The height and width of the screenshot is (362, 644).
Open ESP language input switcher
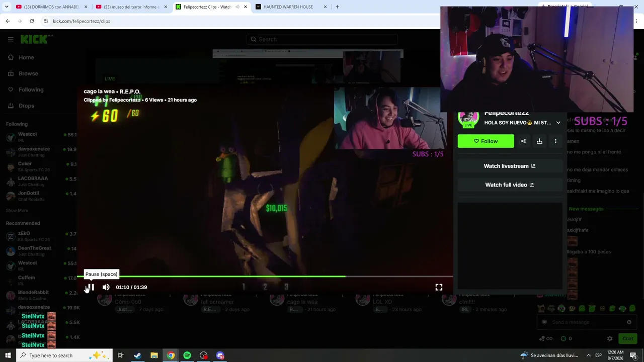[x=599, y=355]
